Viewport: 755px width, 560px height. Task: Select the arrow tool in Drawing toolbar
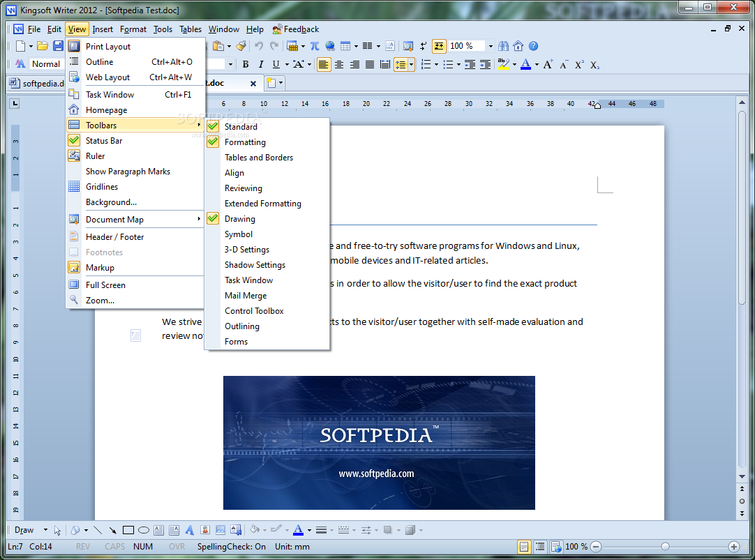pos(112,530)
